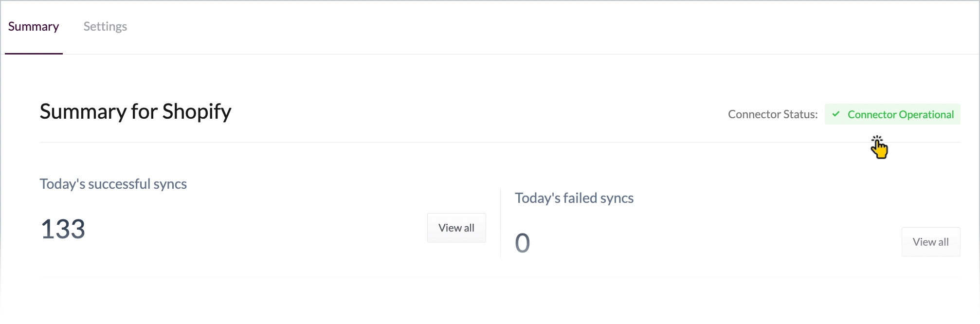This screenshot has width=980, height=324.
Task: View all of today's successful syncs
Action: pyautogui.click(x=456, y=228)
